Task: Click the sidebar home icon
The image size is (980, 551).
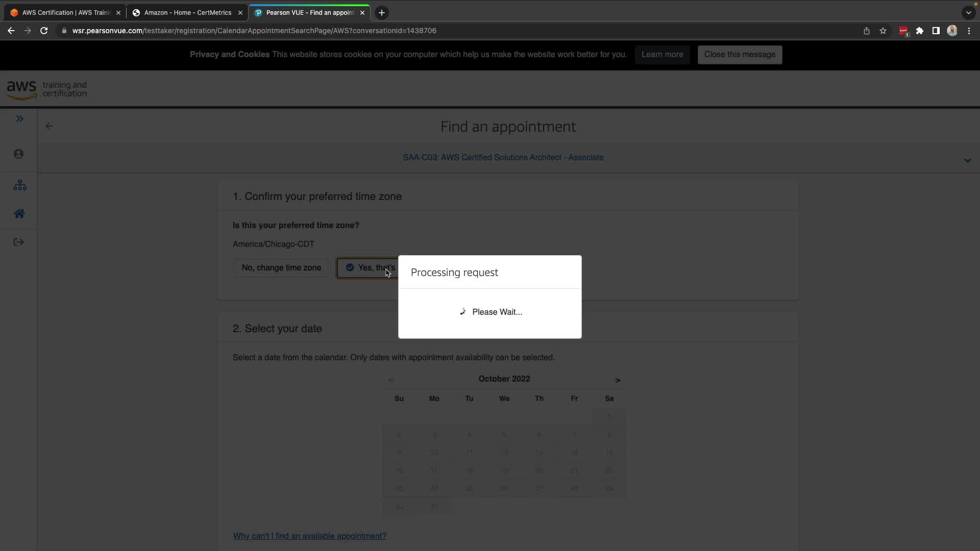Action: click(x=19, y=214)
